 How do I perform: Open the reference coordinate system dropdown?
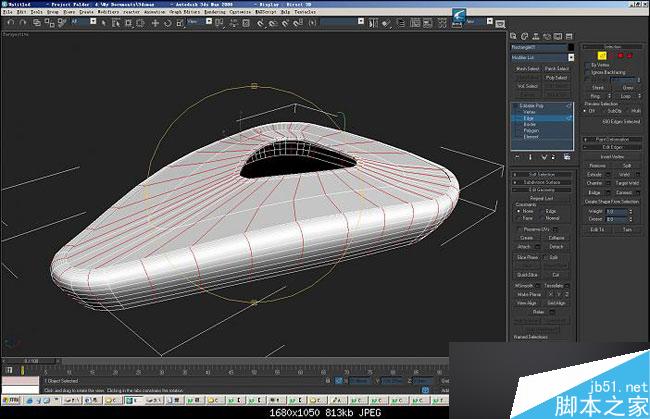click(209, 22)
